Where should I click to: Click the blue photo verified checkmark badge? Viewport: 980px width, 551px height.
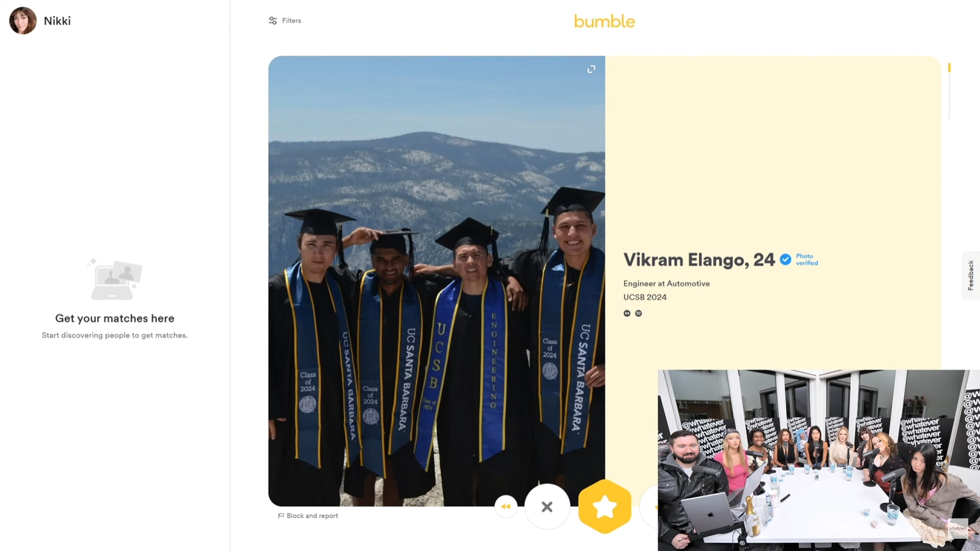tap(785, 259)
